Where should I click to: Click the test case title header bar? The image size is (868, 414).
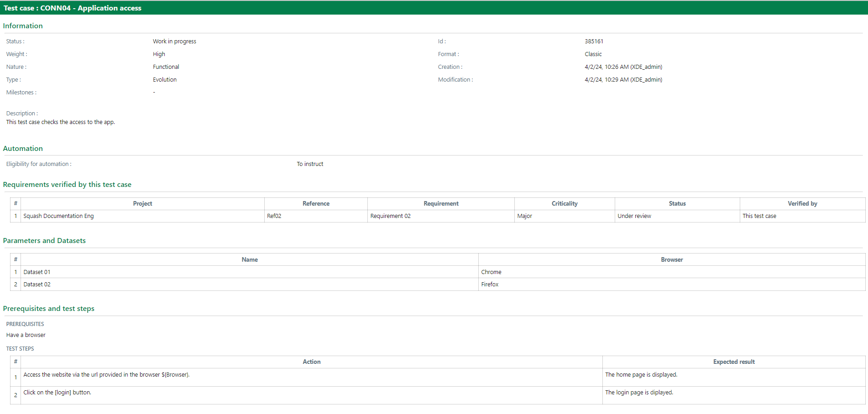[x=72, y=8]
